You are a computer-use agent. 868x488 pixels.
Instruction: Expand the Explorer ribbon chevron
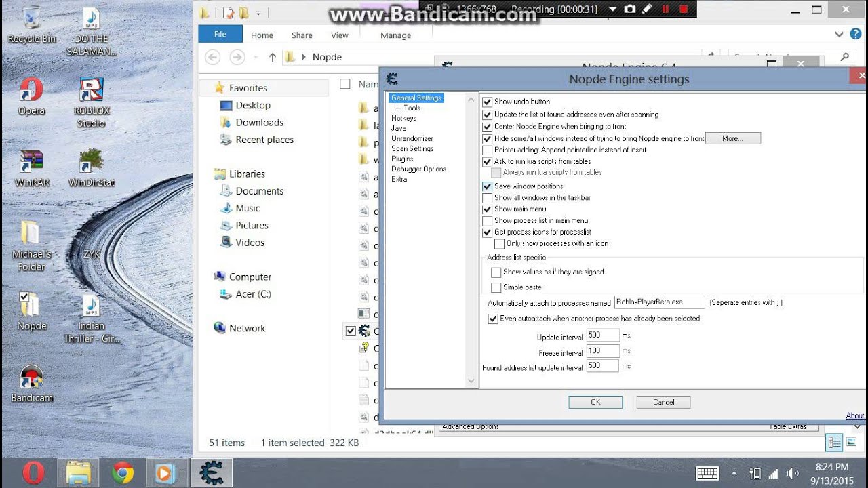pyautogui.click(x=840, y=34)
